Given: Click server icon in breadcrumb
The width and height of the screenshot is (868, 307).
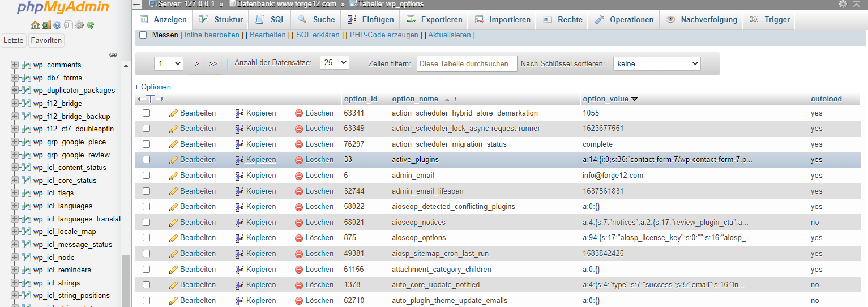Looking at the screenshot, I should click(x=153, y=3).
